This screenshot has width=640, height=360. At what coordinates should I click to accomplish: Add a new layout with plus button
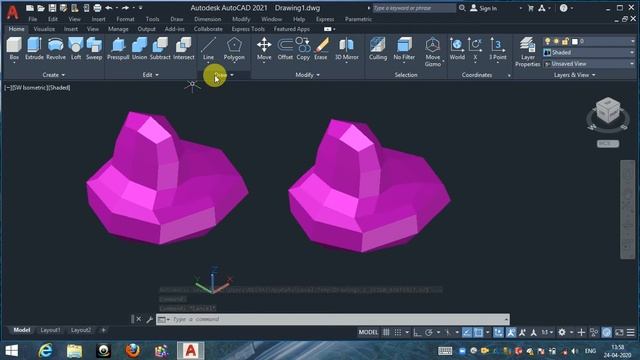[103, 330]
